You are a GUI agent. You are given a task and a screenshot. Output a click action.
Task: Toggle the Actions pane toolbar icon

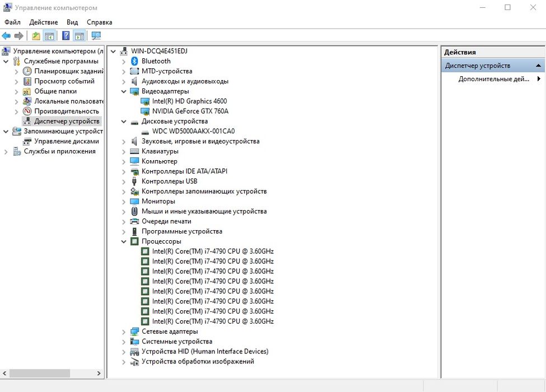80,35
